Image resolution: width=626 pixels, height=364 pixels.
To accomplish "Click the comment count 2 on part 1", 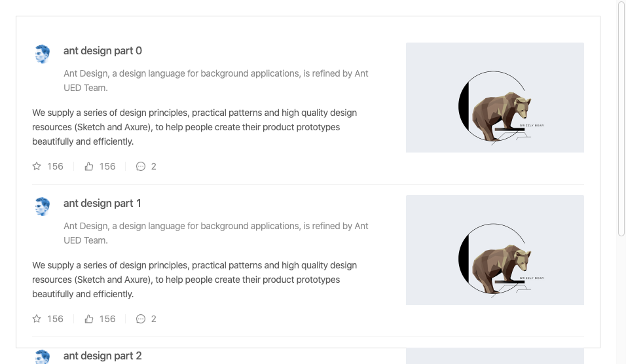I will pos(154,319).
